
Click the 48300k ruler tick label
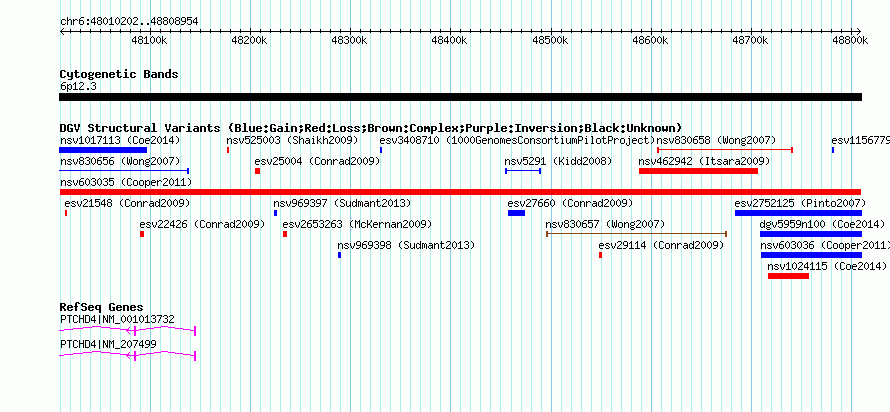(350, 40)
